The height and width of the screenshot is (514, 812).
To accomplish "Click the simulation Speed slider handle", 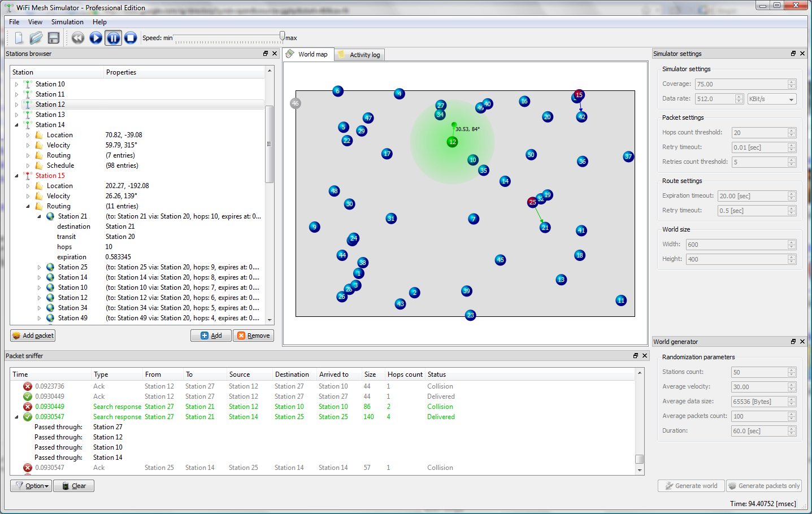I will (x=282, y=37).
